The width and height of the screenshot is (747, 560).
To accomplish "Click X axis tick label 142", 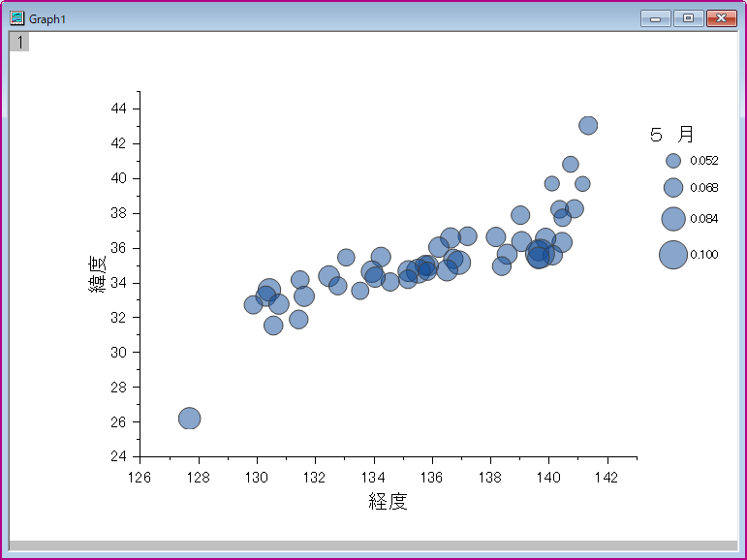I will (x=607, y=477).
